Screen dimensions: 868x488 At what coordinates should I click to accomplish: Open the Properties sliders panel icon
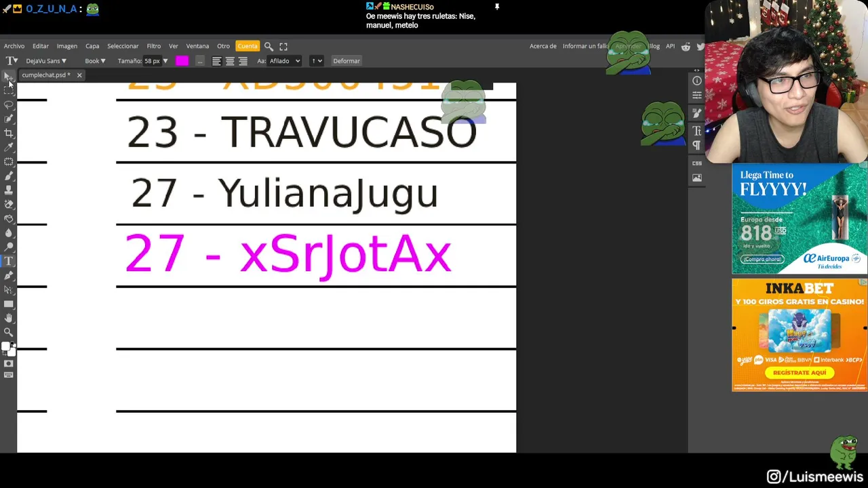coord(696,96)
